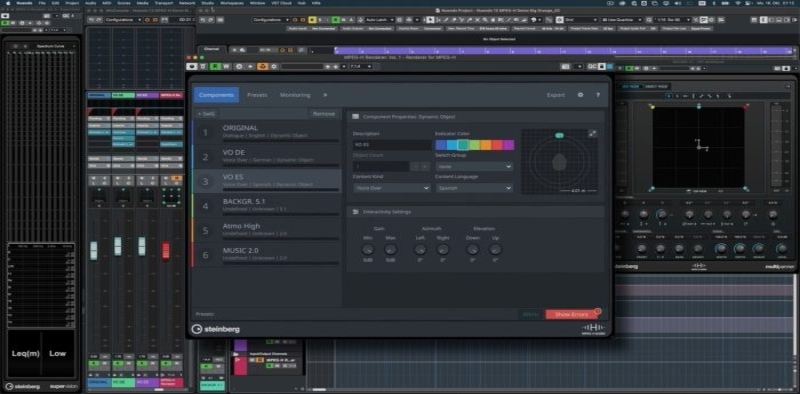The image size is (800, 394).
Task: Open the Content Kind dropdown
Action: click(392, 188)
